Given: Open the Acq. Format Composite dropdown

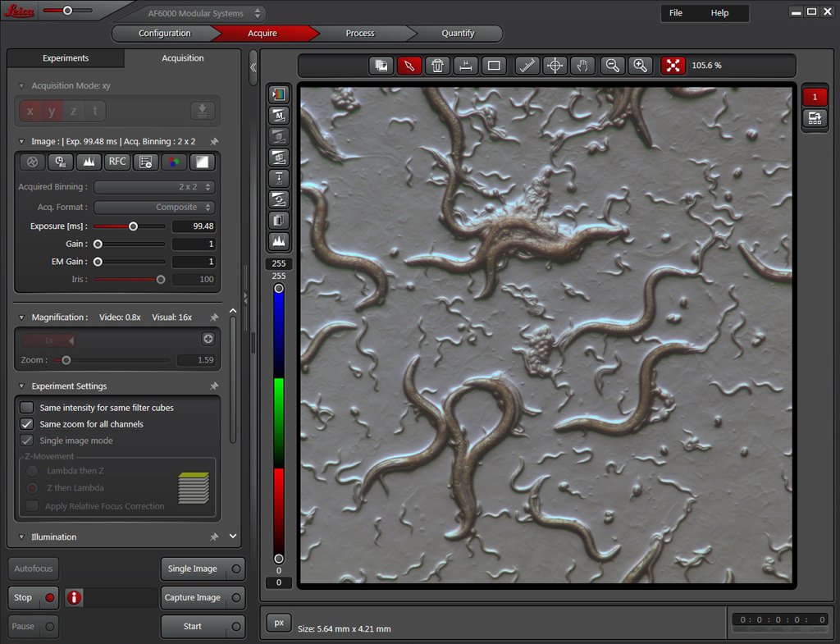Looking at the screenshot, I should coord(154,208).
